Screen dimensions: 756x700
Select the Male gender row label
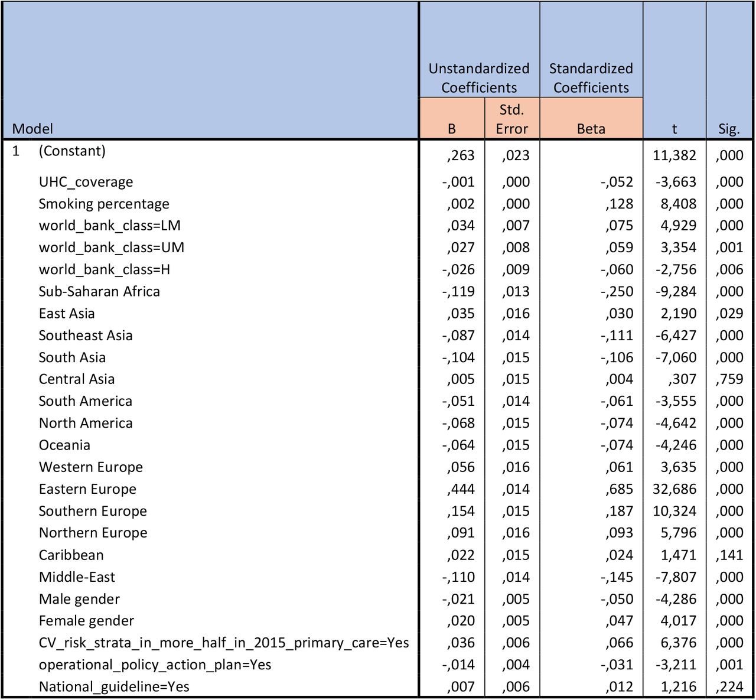(79, 599)
